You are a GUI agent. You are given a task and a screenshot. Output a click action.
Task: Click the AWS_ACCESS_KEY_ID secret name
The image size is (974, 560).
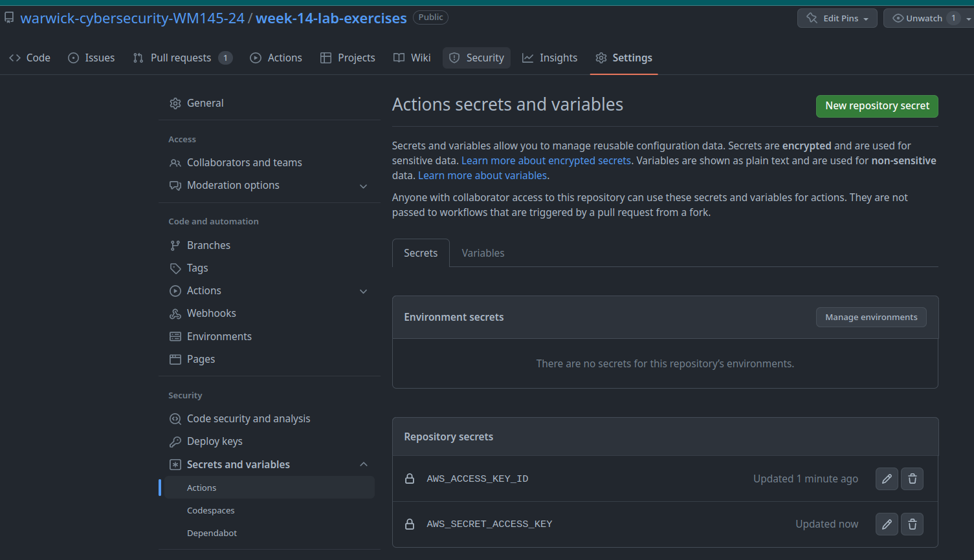click(478, 479)
